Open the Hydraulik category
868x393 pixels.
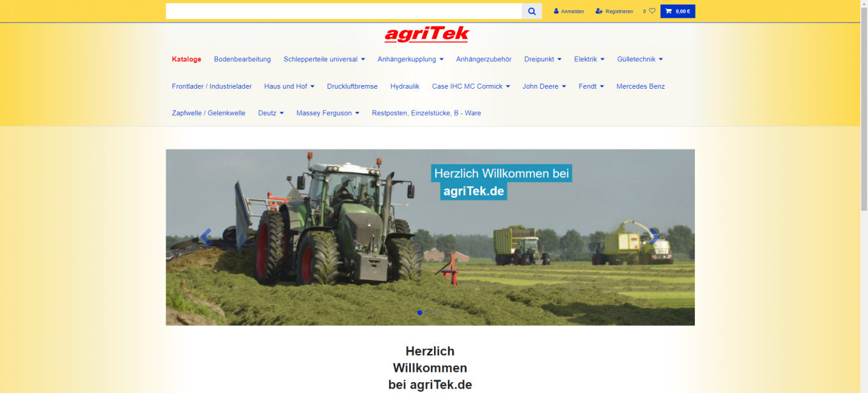point(405,86)
